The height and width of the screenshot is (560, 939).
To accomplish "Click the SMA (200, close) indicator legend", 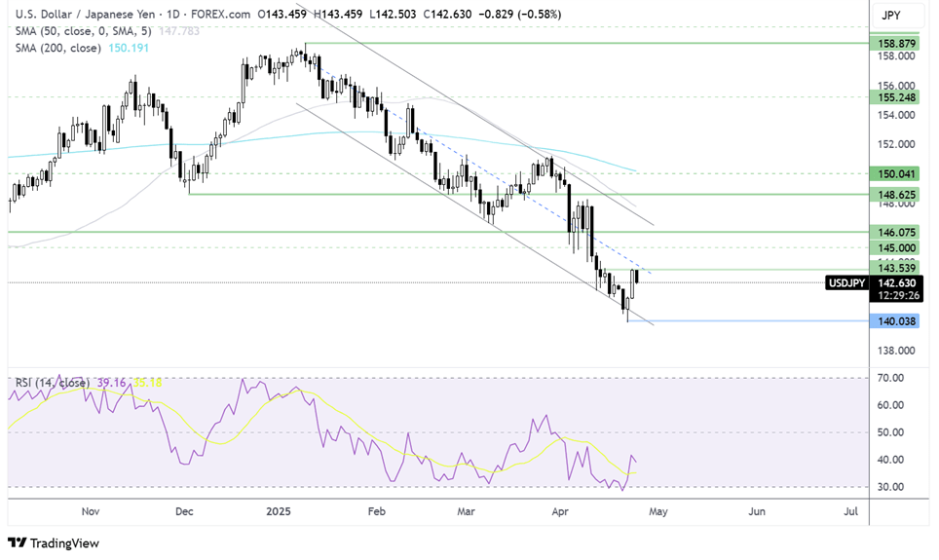I will pyautogui.click(x=58, y=48).
